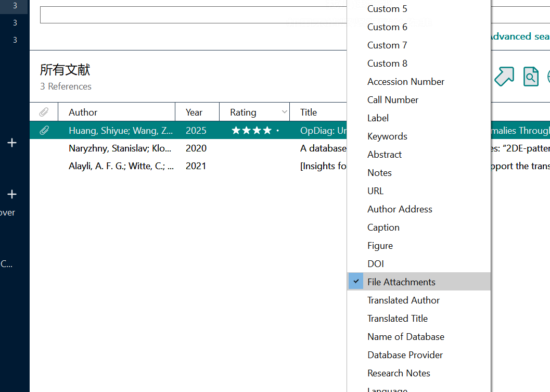Click the paperclip attachment column header
The width and height of the screenshot is (550, 392).
[44, 112]
